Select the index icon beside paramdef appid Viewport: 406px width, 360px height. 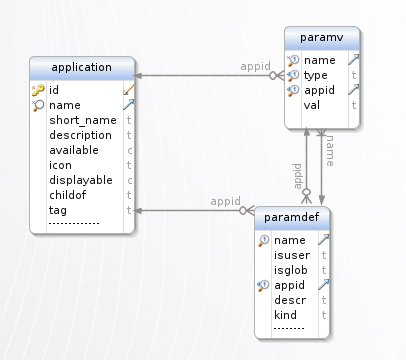[263, 285]
